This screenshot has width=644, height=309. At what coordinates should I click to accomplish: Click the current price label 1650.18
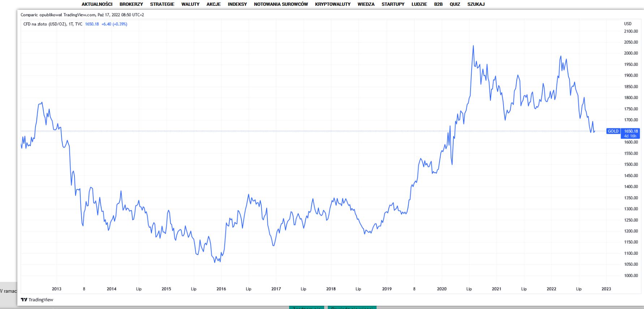pyautogui.click(x=631, y=131)
